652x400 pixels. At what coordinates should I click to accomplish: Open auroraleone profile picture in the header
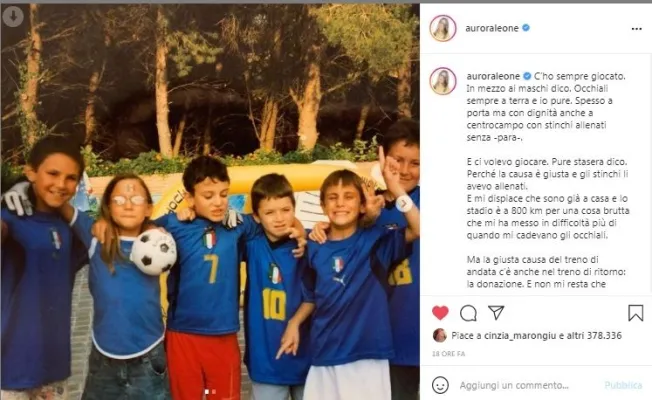pos(443,28)
